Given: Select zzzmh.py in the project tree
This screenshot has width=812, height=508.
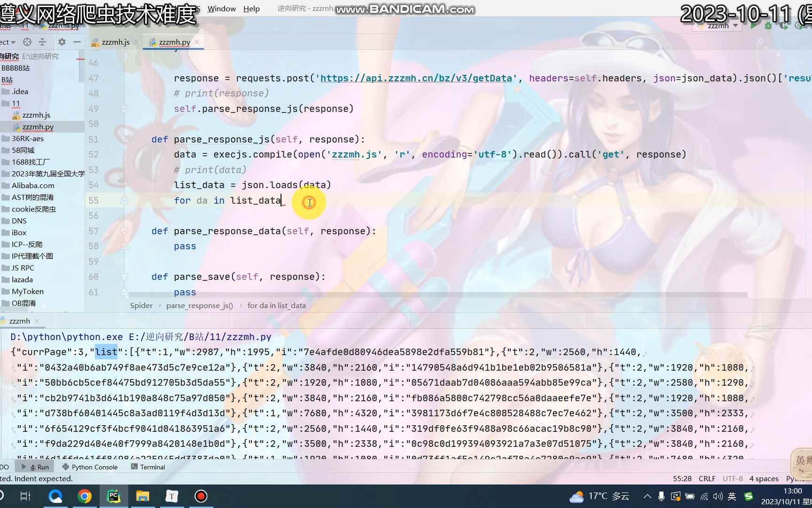Looking at the screenshot, I should [x=38, y=127].
